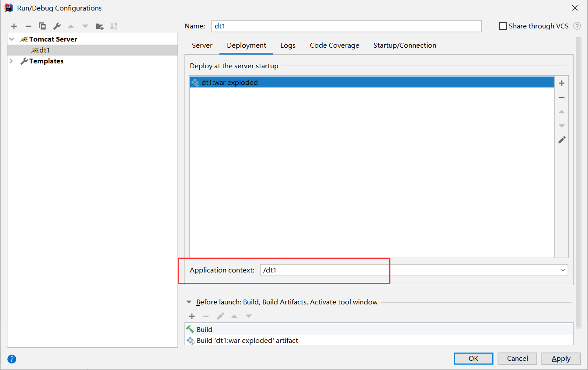This screenshot has height=370, width=588.
Task: Open Logs tab
Action: 288,45
